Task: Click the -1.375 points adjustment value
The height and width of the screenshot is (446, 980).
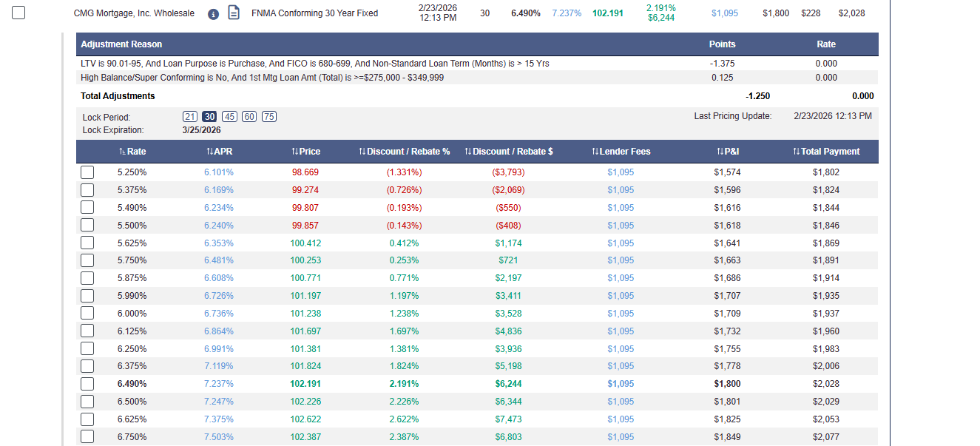Action: [722, 64]
